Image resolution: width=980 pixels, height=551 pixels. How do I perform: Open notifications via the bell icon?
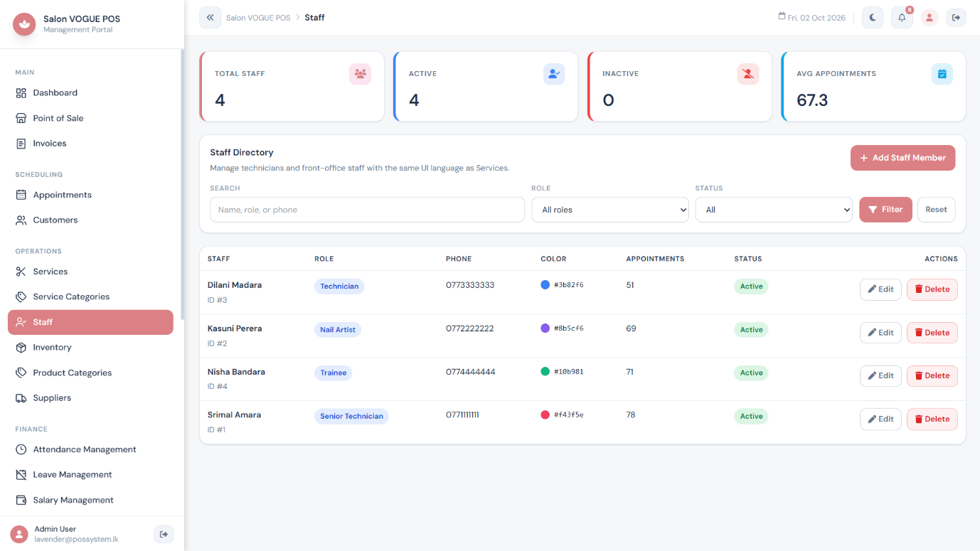point(902,18)
